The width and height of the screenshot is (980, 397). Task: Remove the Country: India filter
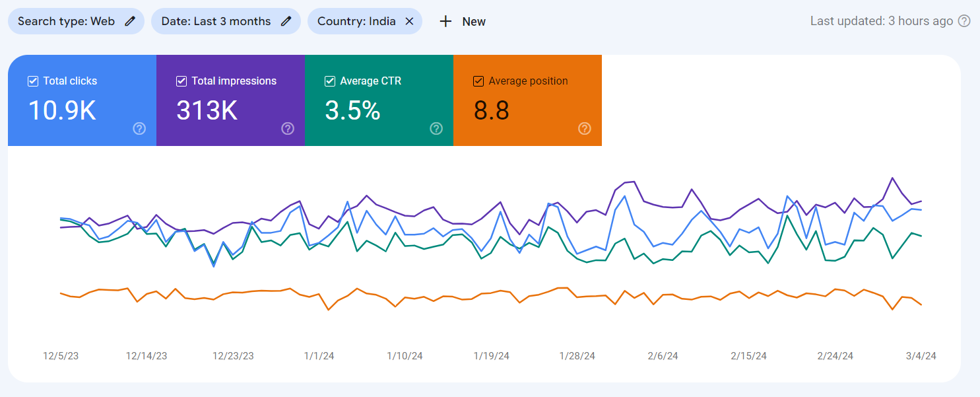pyautogui.click(x=409, y=21)
